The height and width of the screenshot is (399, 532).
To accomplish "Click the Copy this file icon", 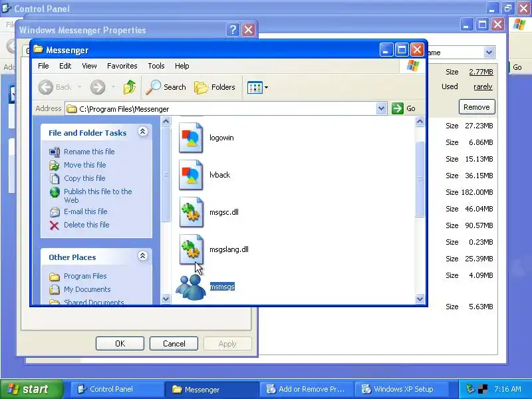I will (x=55, y=178).
